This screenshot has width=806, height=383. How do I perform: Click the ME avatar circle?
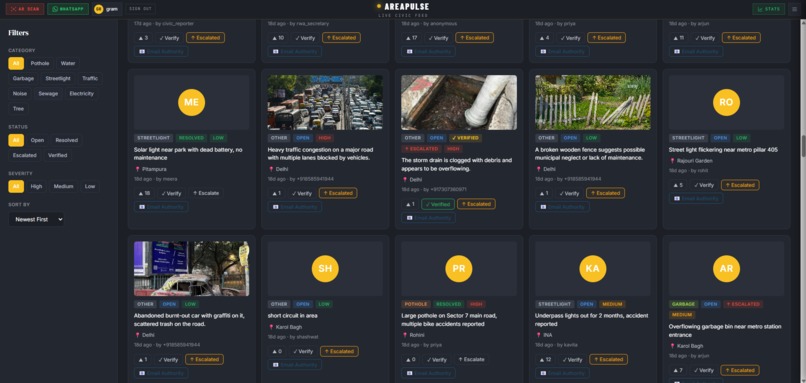(x=191, y=102)
